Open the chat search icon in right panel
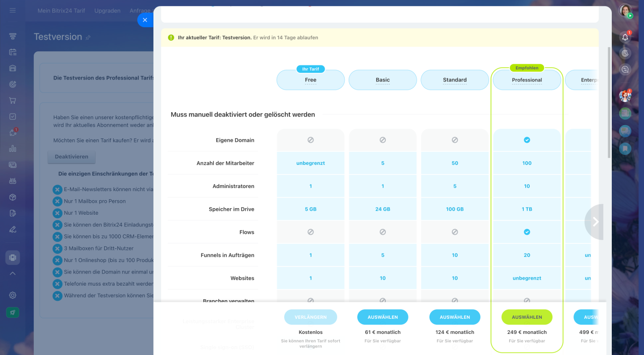 point(625,69)
